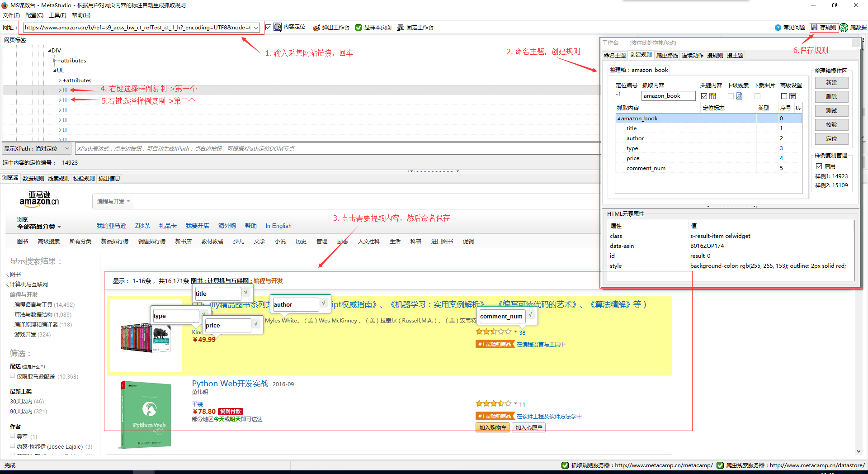
Task: Expand the highlighted LI node
Action: coord(60,90)
